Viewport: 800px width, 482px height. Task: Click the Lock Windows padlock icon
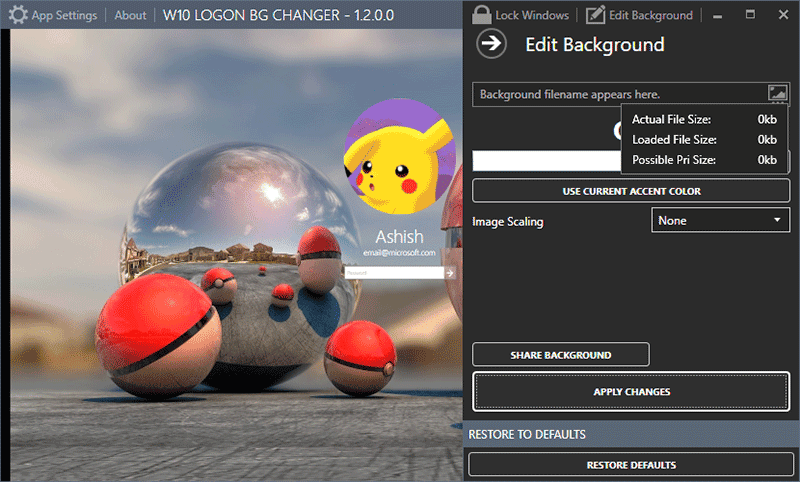(x=481, y=15)
